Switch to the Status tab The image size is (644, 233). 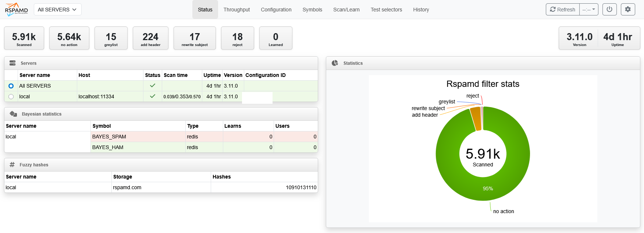pos(205,10)
